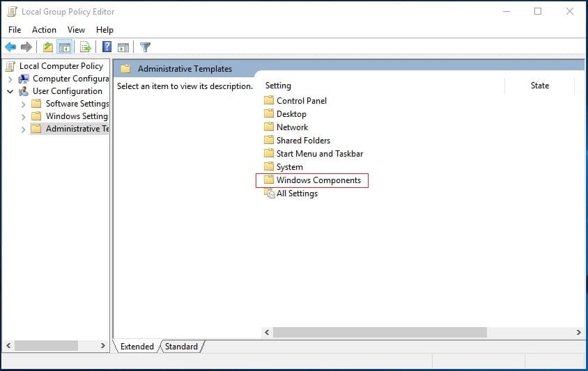Click Local Group Policy Editor title icon
Image resolution: width=588 pixels, height=371 pixels.
point(12,12)
